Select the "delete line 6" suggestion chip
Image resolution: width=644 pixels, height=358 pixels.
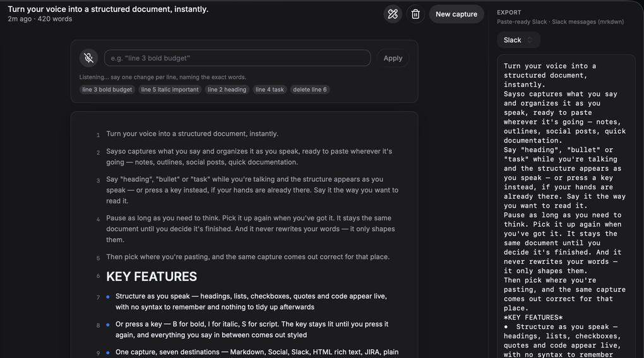click(x=309, y=90)
